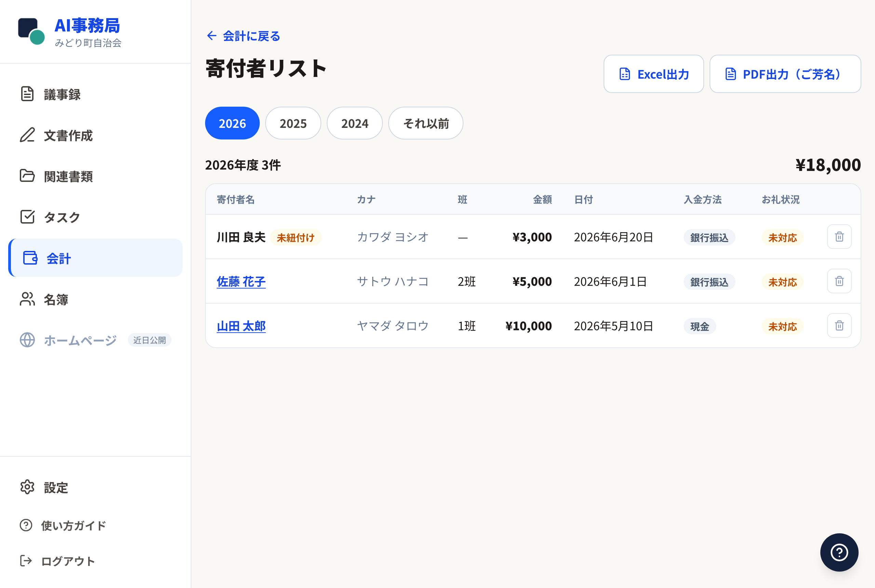Open タスク in the sidebar

pos(95,217)
